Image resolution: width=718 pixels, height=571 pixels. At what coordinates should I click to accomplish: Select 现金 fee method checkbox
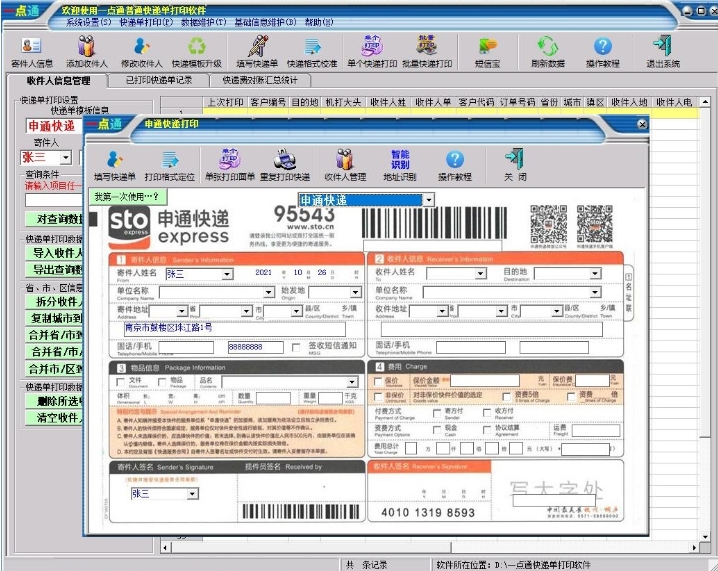coord(437,430)
